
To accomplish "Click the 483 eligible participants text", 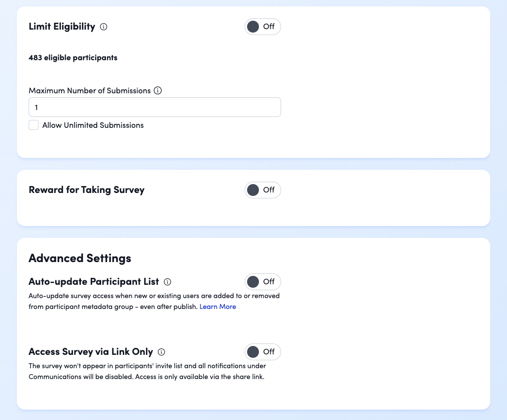I will [x=73, y=58].
